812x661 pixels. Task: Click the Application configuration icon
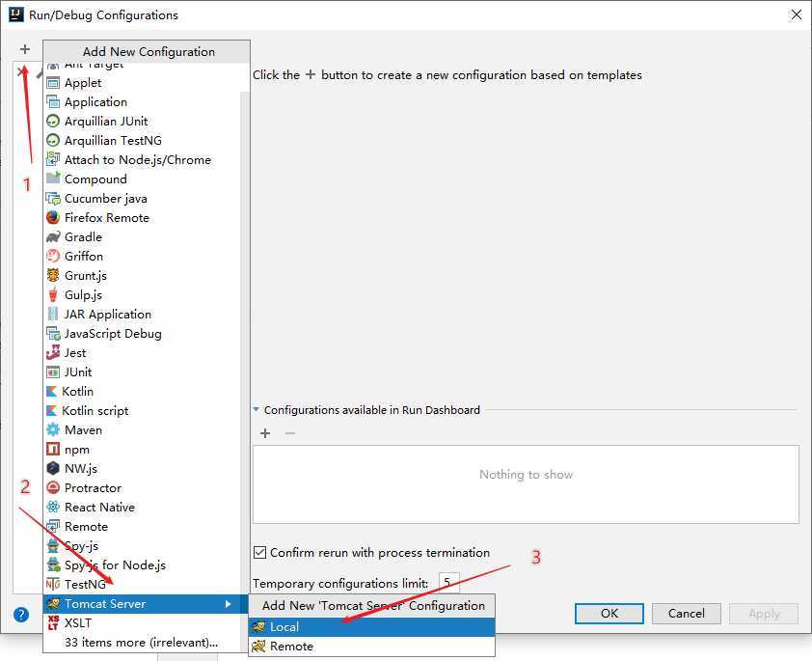pyautogui.click(x=53, y=102)
